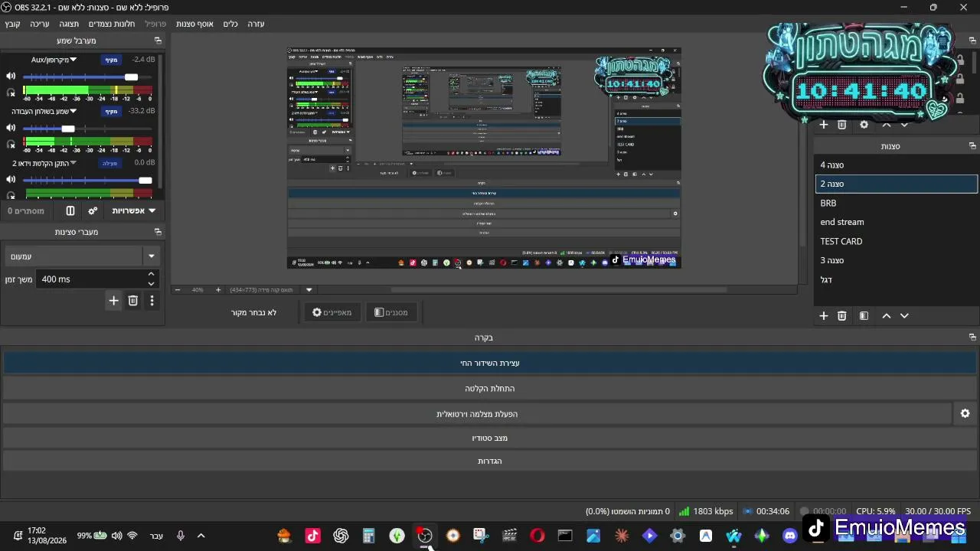Viewport: 980px width, 551px height.
Task: Add a new source
Action: click(x=824, y=124)
